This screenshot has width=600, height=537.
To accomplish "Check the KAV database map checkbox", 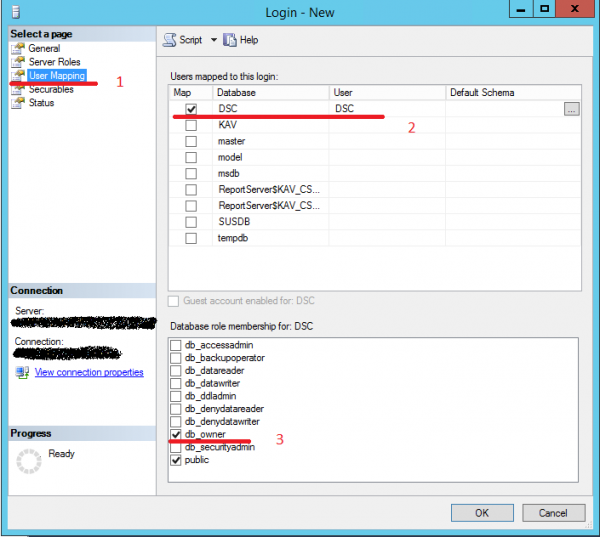I will 190,125.
